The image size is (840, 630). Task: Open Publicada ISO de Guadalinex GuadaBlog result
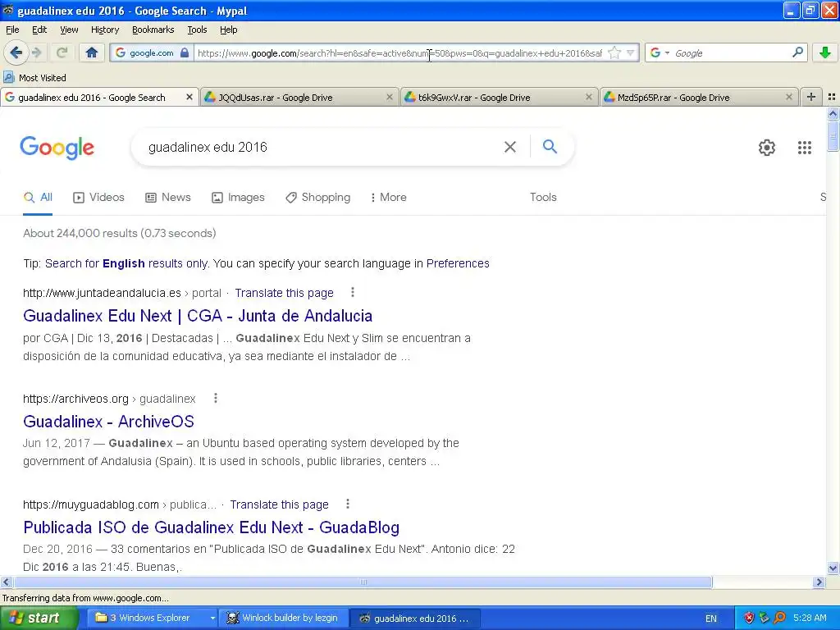[211, 527]
